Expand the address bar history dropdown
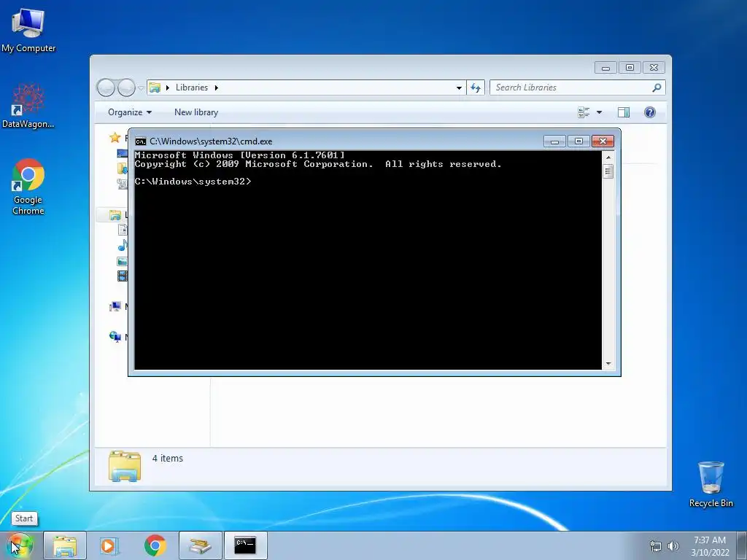747x560 pixels. point(459,87)
